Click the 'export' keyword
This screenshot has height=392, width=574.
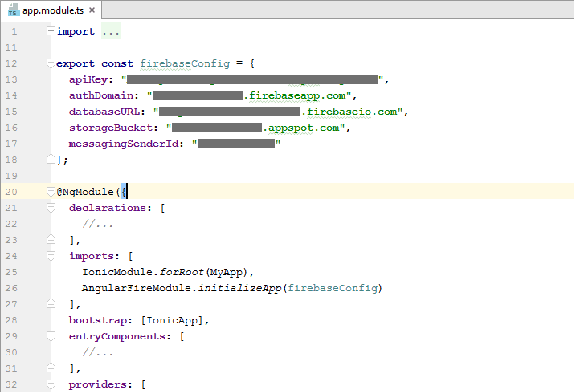coord(76,63)
